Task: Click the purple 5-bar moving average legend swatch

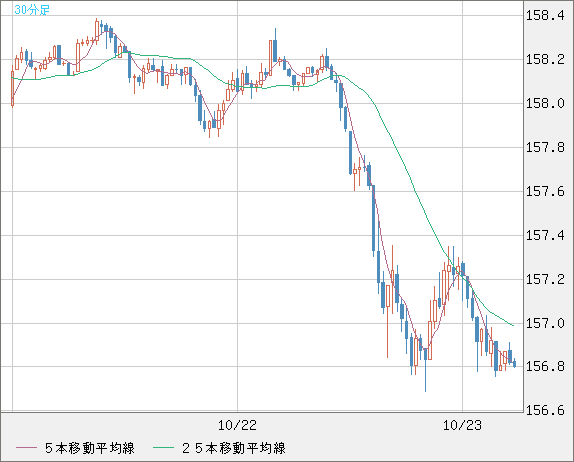Action: [26, 448]
